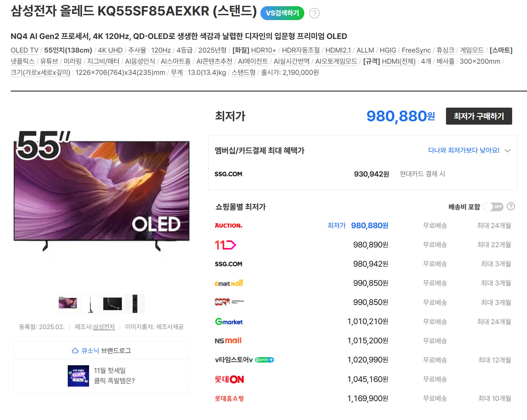
Task: Click the HDR10+ spec link
Action: click(x=263, y=50)
